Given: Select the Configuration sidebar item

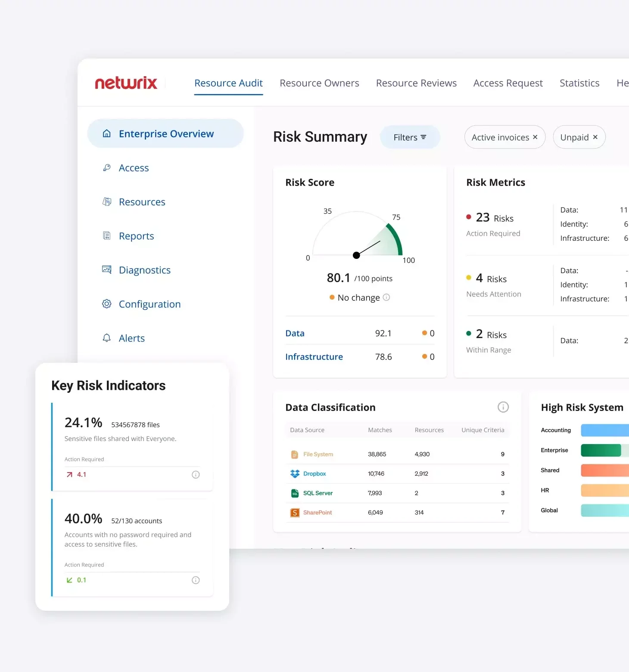Looking at the screenshot, I should pos(149,304).
